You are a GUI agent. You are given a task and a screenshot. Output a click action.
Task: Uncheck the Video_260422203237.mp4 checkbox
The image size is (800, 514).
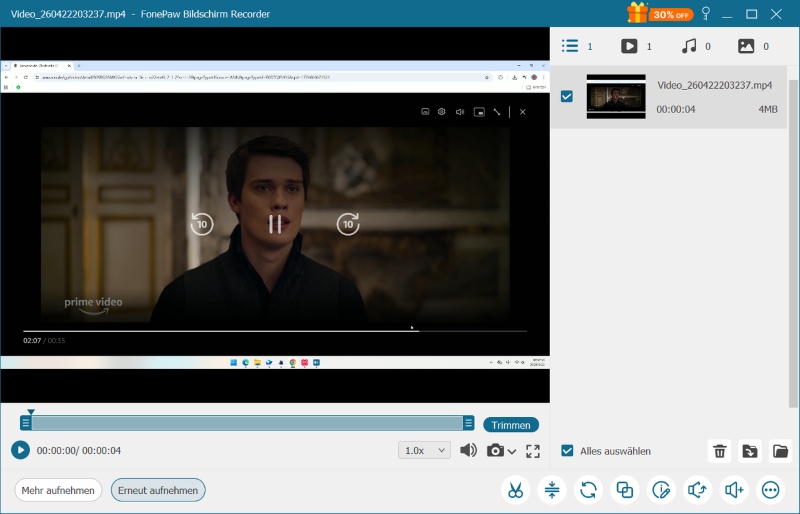coord(567,96)
